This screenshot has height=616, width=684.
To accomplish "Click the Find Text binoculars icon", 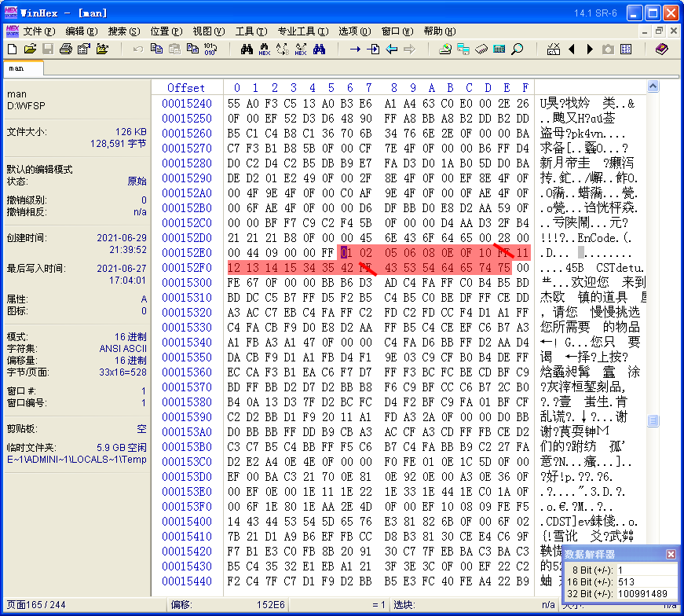I will [247, 49].
